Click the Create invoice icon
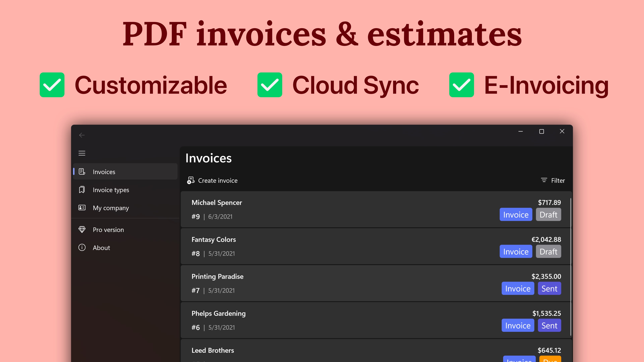This screenshot has height=362, width=644. pyautogui.click(x=191, y=180)
